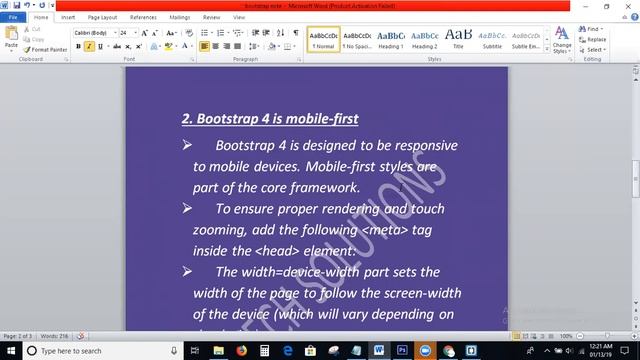Switch to the Review tab

tap(211, 17)
